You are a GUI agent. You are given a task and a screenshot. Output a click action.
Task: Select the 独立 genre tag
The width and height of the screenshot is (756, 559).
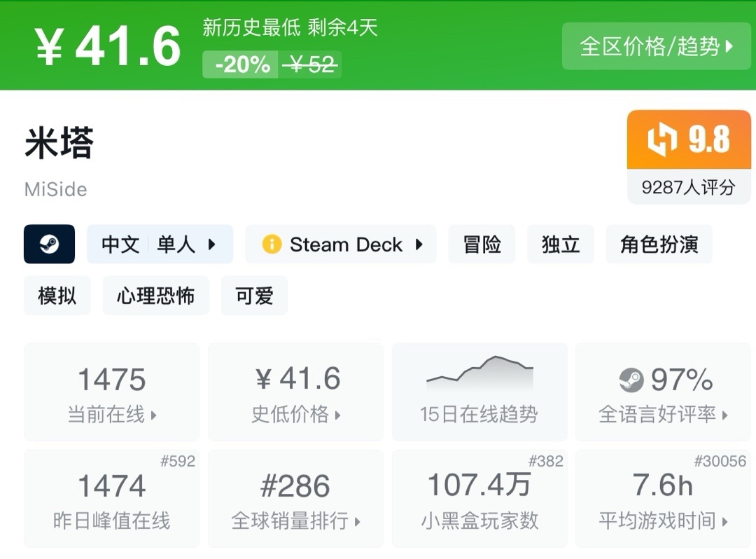(561, 244)
